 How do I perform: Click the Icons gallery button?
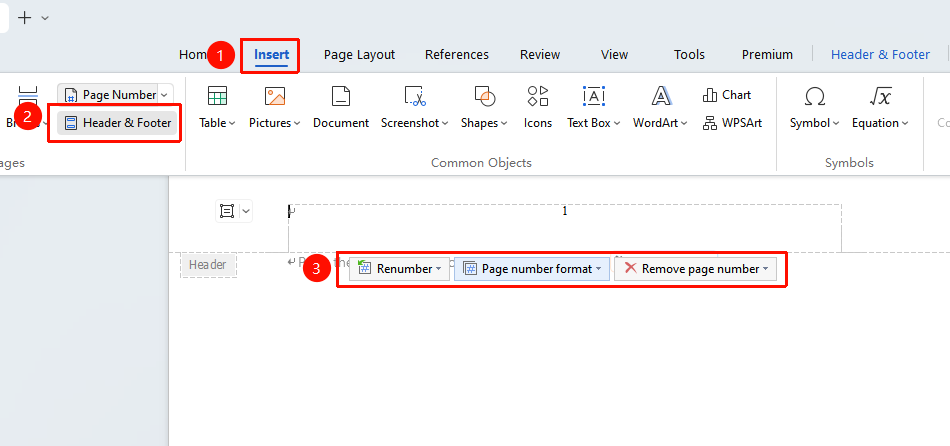click(537, 107)
